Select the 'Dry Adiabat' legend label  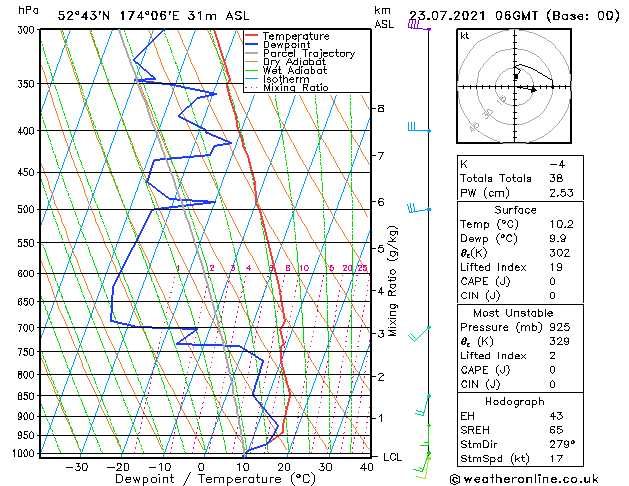(294, 62)
